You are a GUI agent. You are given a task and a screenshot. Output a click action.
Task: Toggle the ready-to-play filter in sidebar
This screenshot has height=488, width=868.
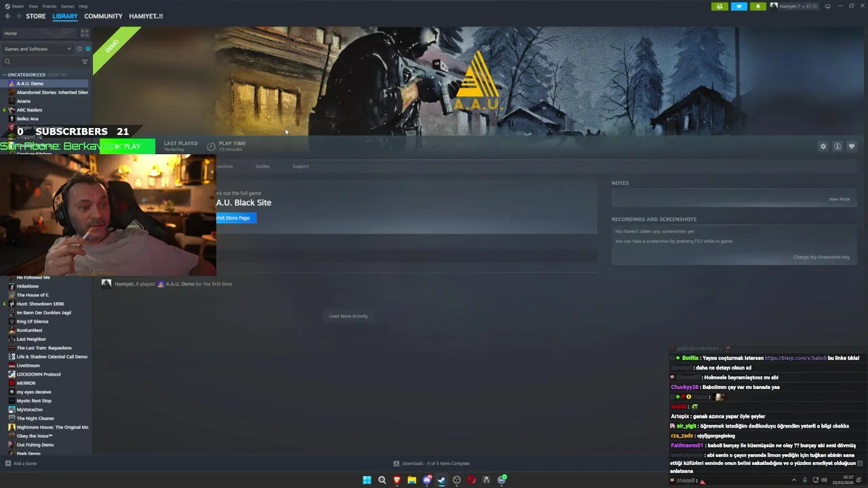(87, 49)
